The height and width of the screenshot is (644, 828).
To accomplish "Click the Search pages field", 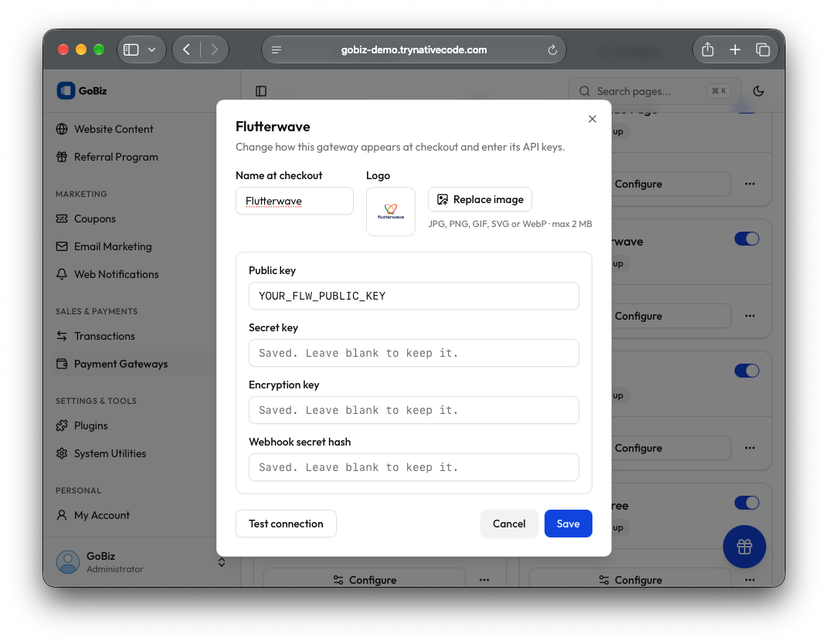I will 655,91.
